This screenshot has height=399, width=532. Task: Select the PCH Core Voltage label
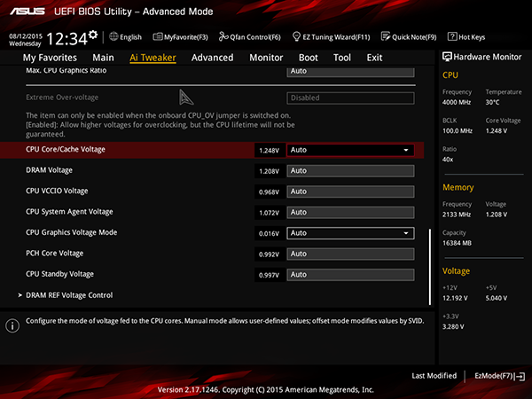click(55, 254)
